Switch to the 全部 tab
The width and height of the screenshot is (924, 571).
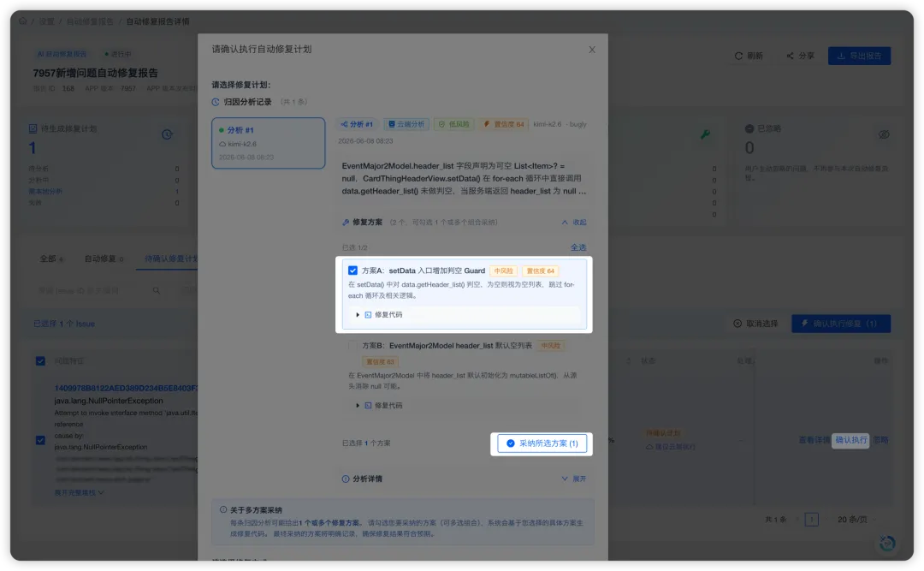coord(51,259)
